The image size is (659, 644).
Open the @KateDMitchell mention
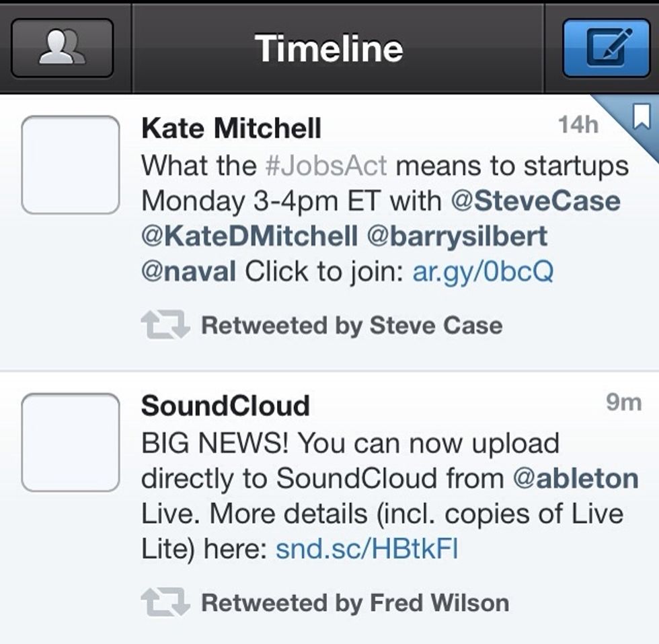coord(249,236)
